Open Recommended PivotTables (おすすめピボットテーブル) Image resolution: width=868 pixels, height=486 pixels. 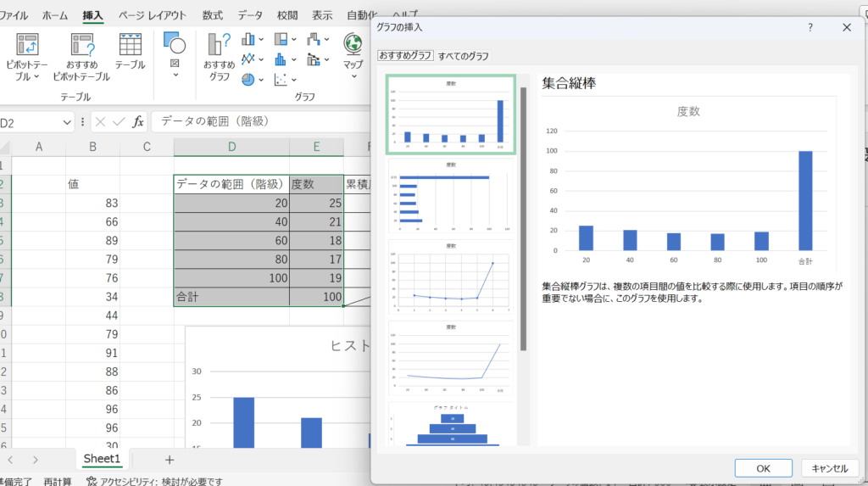click(x=81, y=57)
